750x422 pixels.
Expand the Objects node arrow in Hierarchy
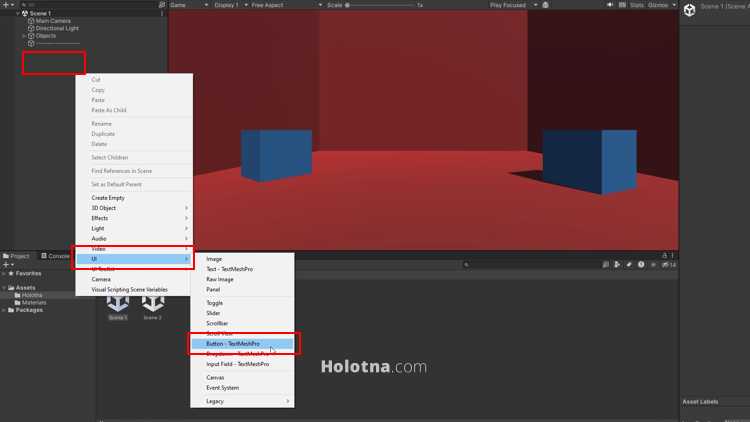[x=24, y=36]
